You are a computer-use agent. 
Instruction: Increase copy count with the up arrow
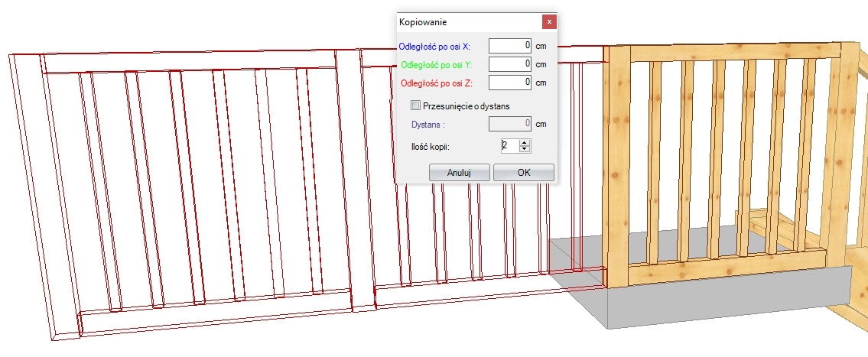(524, 141)
